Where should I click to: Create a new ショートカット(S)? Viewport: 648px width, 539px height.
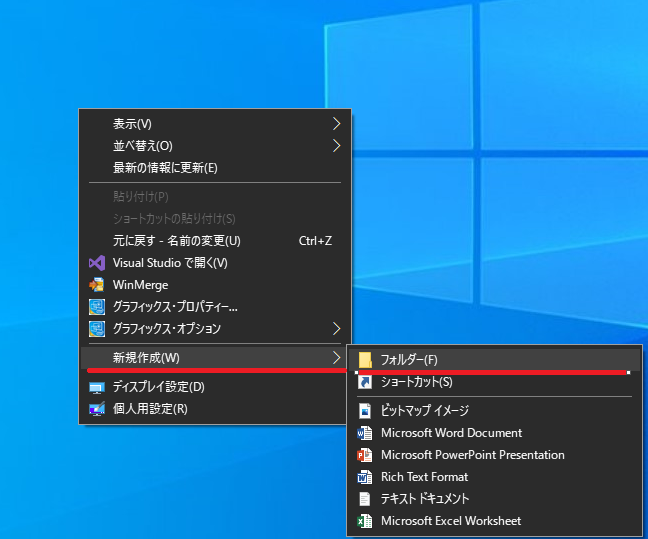[494, 382]
